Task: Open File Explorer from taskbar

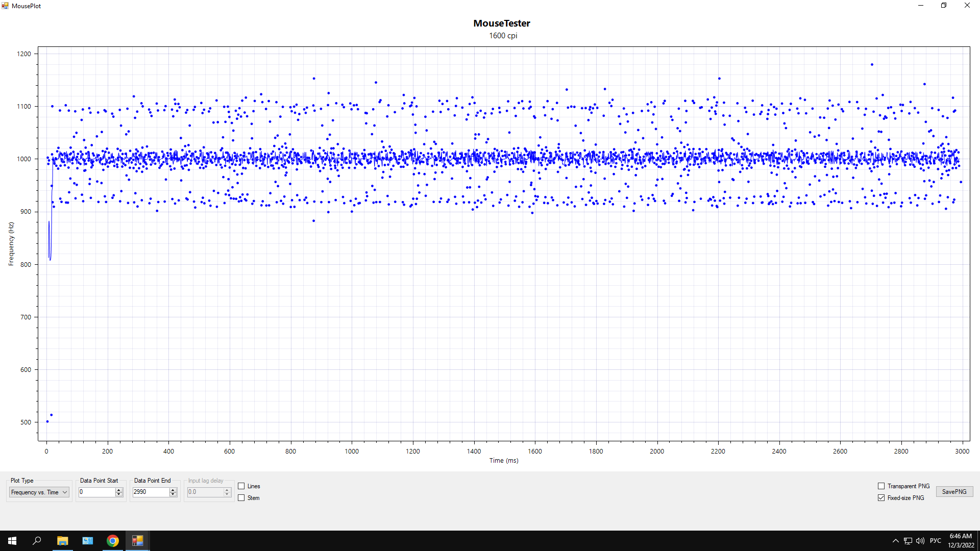Action: pos(62,541)
